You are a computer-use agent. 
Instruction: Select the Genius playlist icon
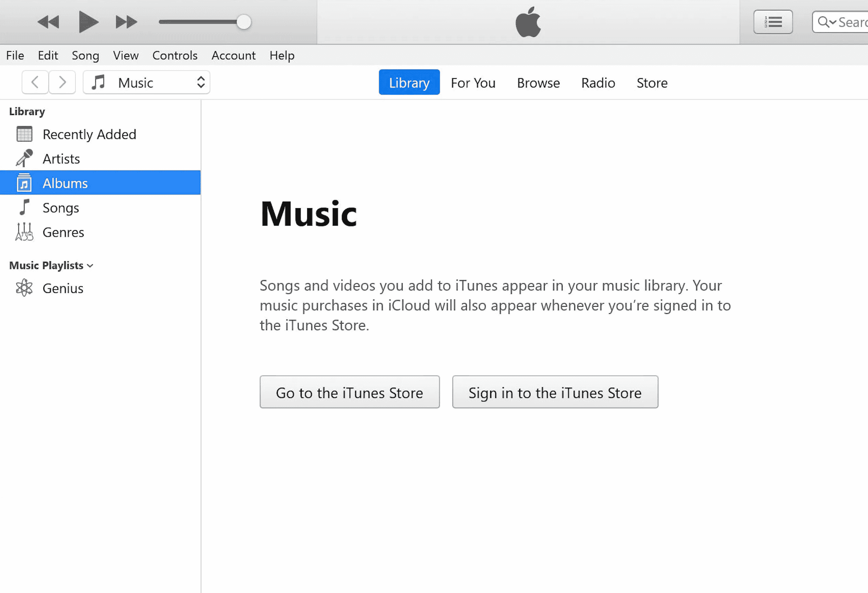[24, 288]
